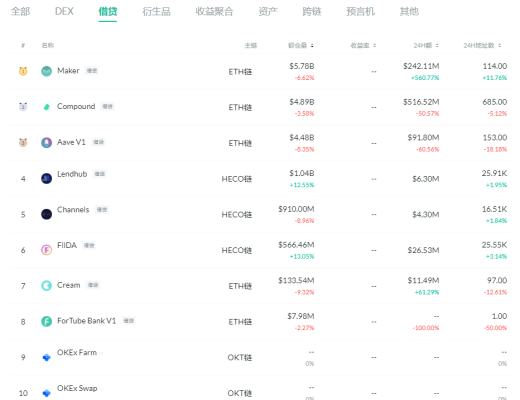The height and width of the screenshot is (400, 520).
Task: Click the tag badge next to Compound
Action: pyautogui.click(x=108, y=106)
